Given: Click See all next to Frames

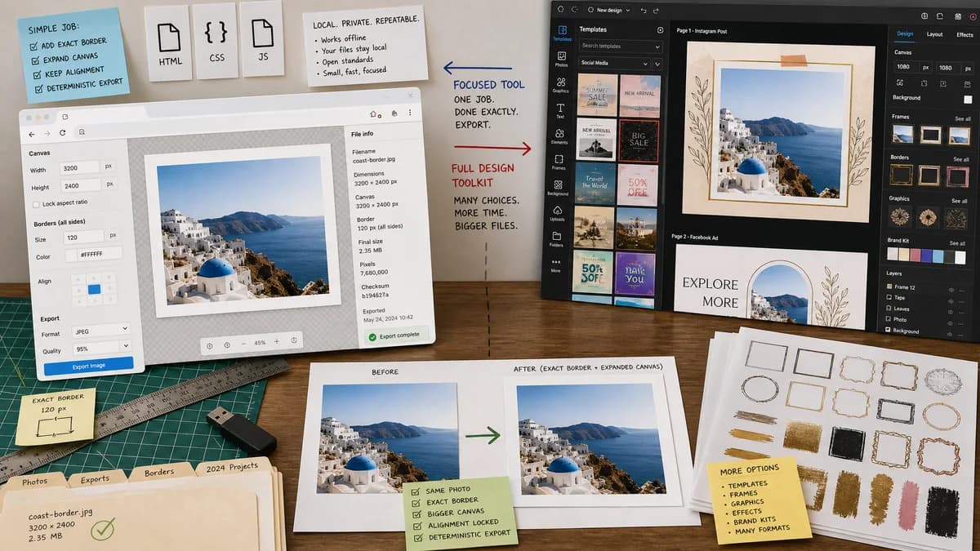Looking at the screenshot, I should click(x=961, y=119).
